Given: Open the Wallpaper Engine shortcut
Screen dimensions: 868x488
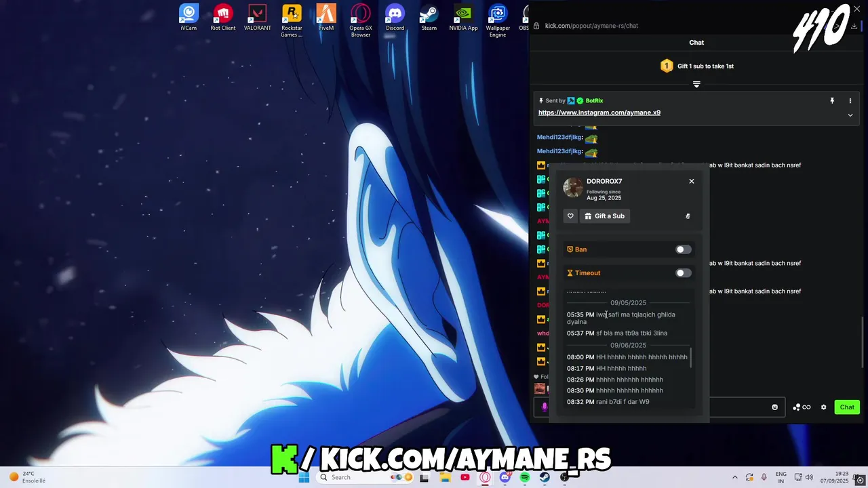Looking at the screenshot, I should tap(498, 21).
